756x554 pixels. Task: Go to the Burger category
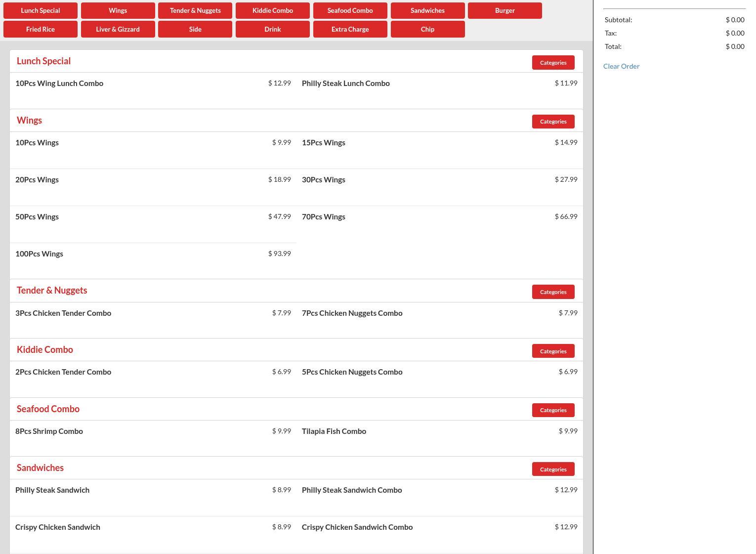[x=504, y=10]
